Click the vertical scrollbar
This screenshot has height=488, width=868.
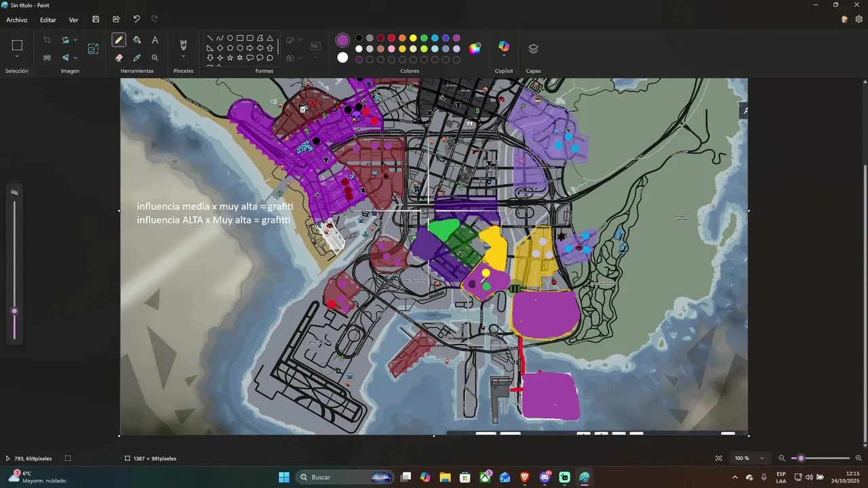864,305
